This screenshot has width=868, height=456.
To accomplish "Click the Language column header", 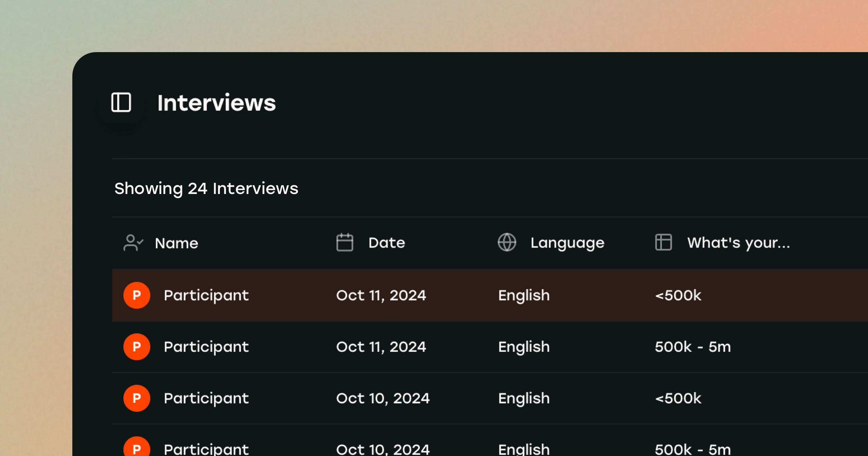I will point(567,243).
